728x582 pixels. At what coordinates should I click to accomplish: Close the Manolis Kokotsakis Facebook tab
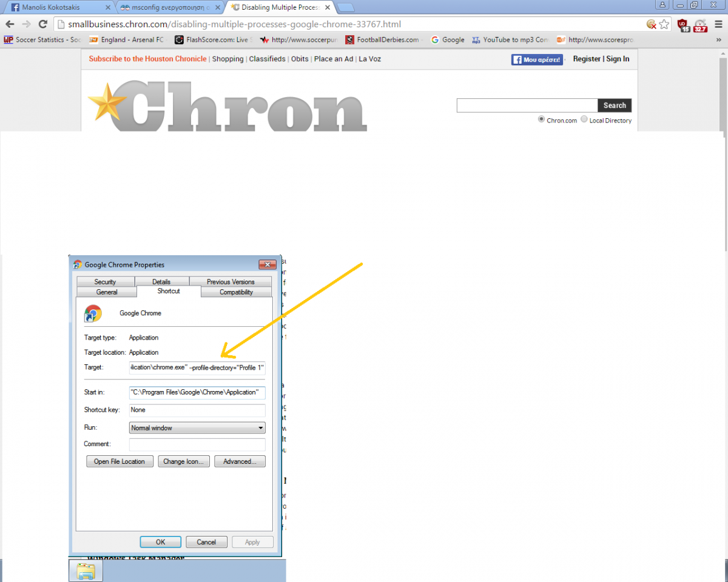(108, 8)
